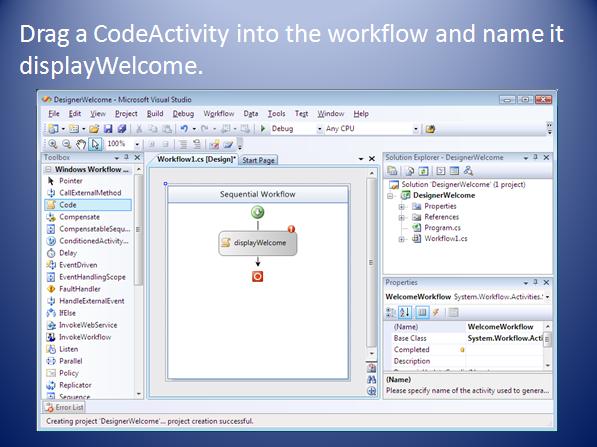The height and width of the screenshot is (447, 597).
Task: Click the Undo arrow icon
Action: coord(184,129)
